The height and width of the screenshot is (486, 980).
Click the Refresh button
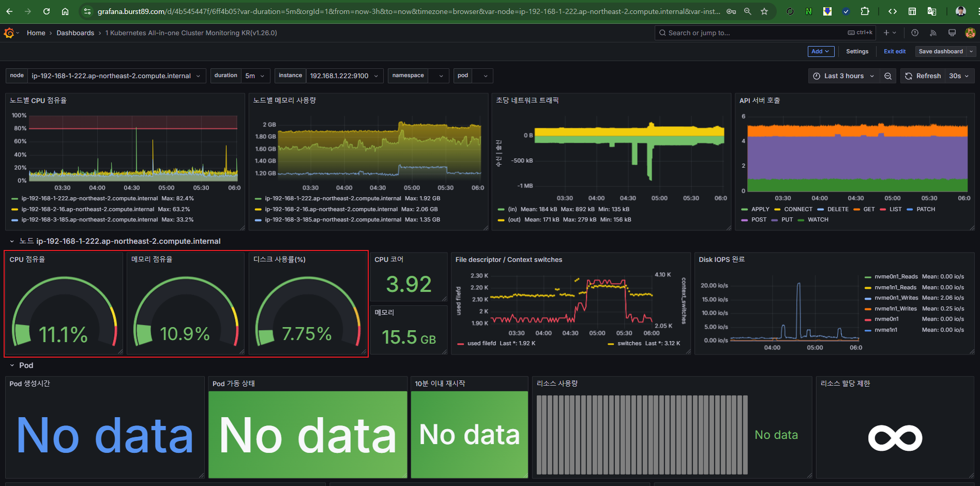click(x=924, y=76)
